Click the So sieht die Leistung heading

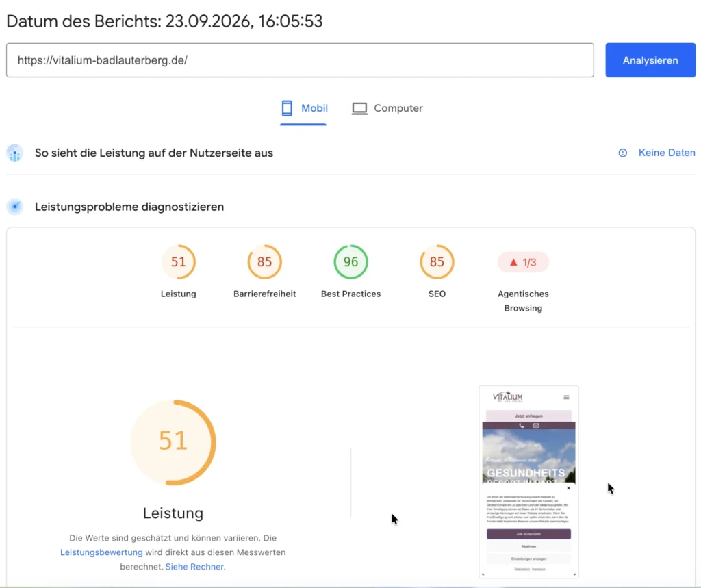click(154, 153)
